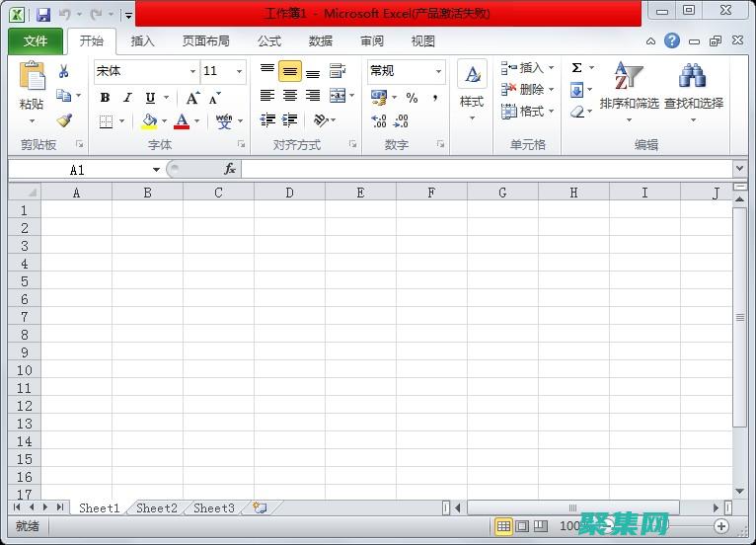Toggle Center horizontal alignment
The width and height of the screenshot is (756, 545).
coord(290,96)
